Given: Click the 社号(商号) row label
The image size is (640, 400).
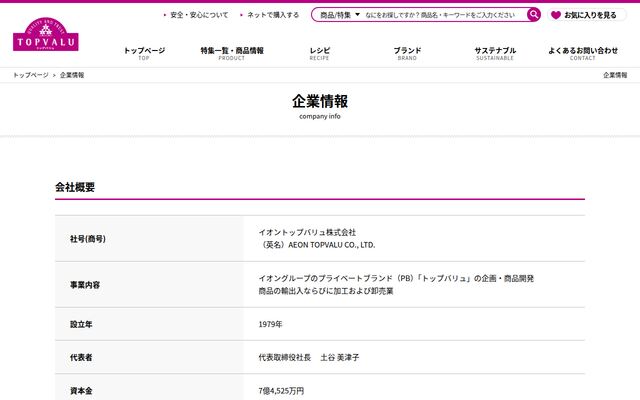Looking at the screenshot, I should point(88,239).
